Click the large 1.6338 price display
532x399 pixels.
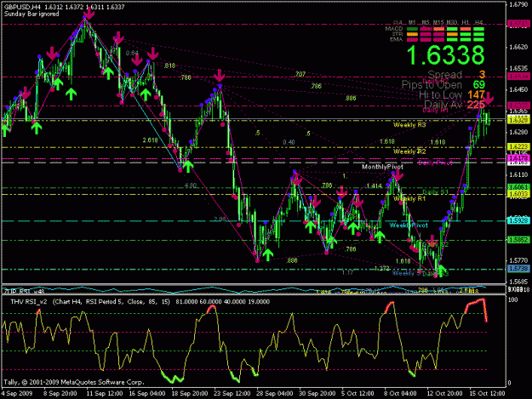coord(445,55)
